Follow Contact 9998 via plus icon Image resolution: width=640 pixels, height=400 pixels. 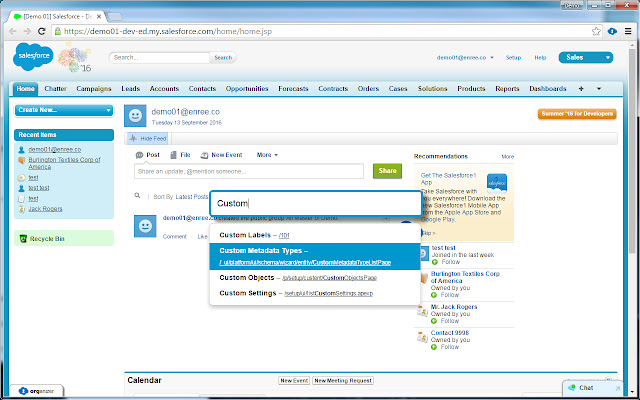pyautogui.click(x=434, y=347)
